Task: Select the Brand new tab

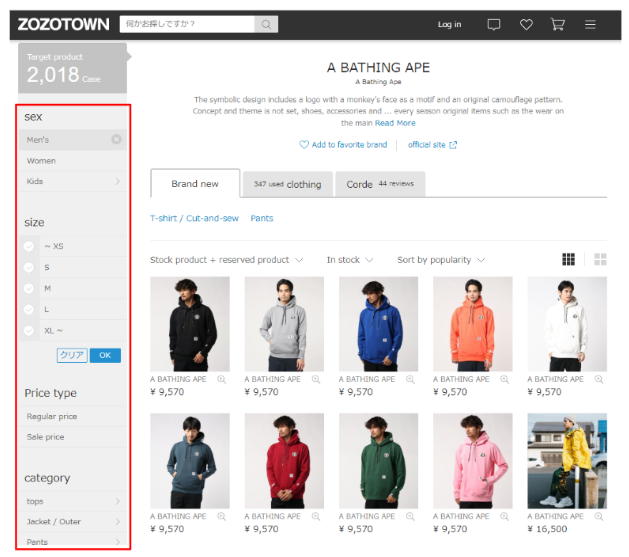Action: coord(195,184)
